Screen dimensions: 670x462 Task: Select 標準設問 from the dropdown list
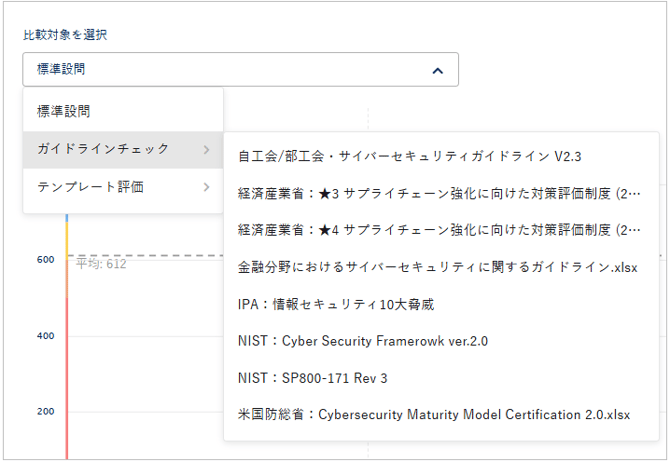tap(123, 112)
